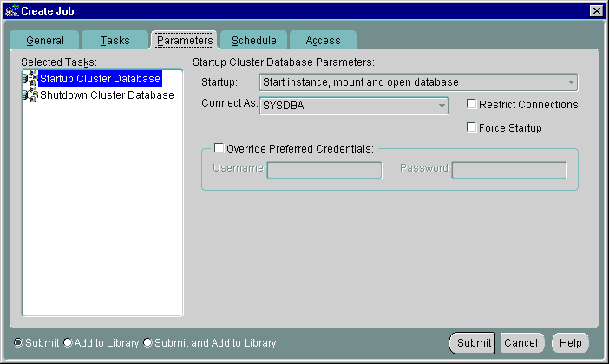Image resolution: width=609 pixels, height=364 pixels.
Task: Select the Add to Library radio option
Action: [x=69, y=343]
